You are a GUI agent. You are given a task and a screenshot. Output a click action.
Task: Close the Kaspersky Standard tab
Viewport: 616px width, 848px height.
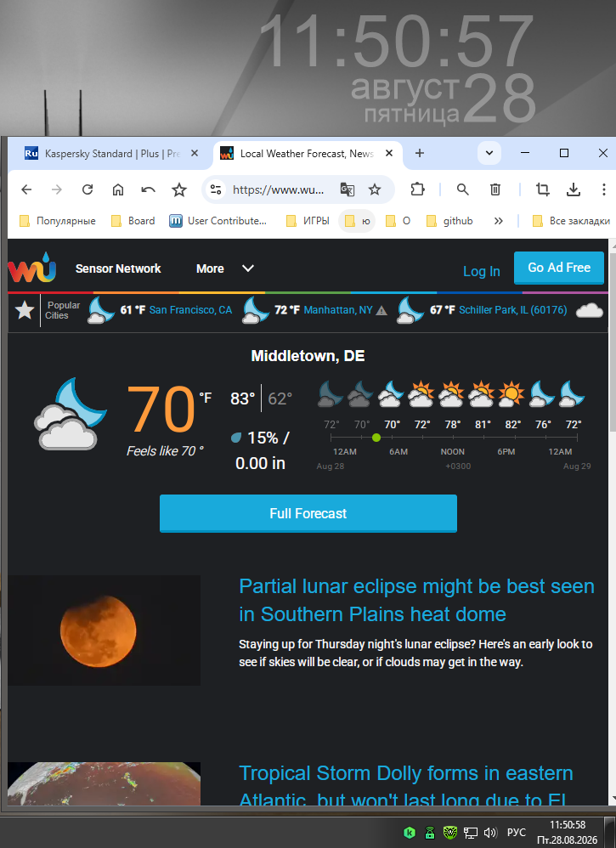(x=195, y=154)
